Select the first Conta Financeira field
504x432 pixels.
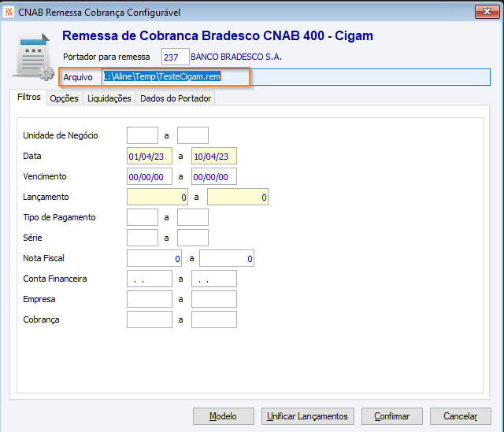tap(150, 279)
